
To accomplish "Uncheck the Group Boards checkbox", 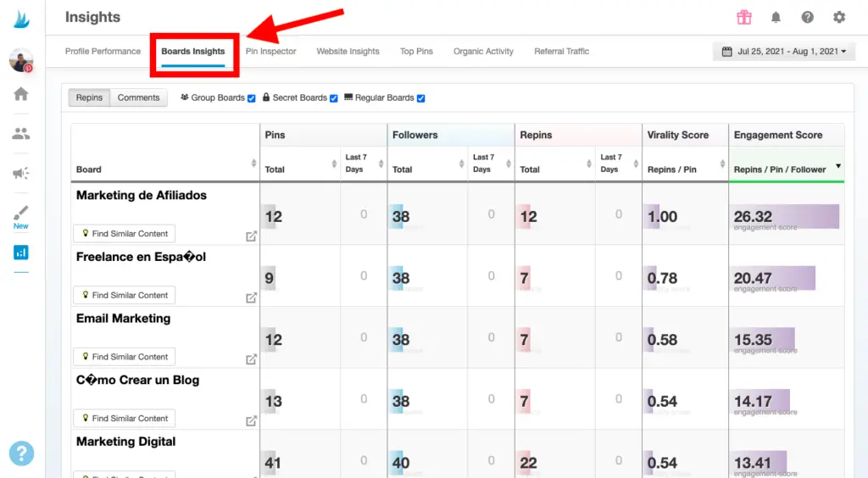I will tap(252, 98).
